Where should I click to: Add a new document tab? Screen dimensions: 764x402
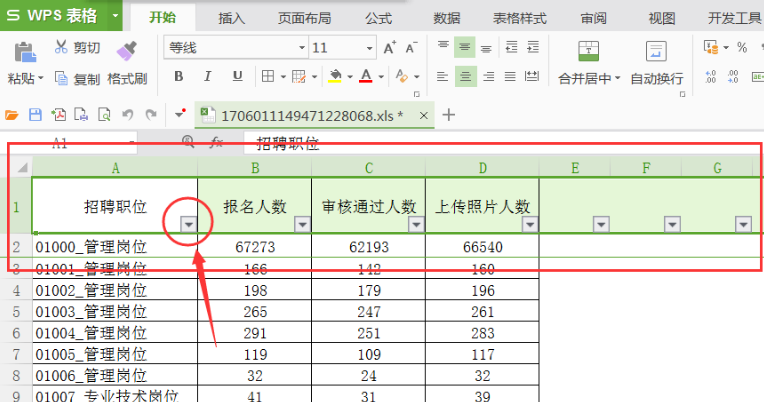click(449, 115)
